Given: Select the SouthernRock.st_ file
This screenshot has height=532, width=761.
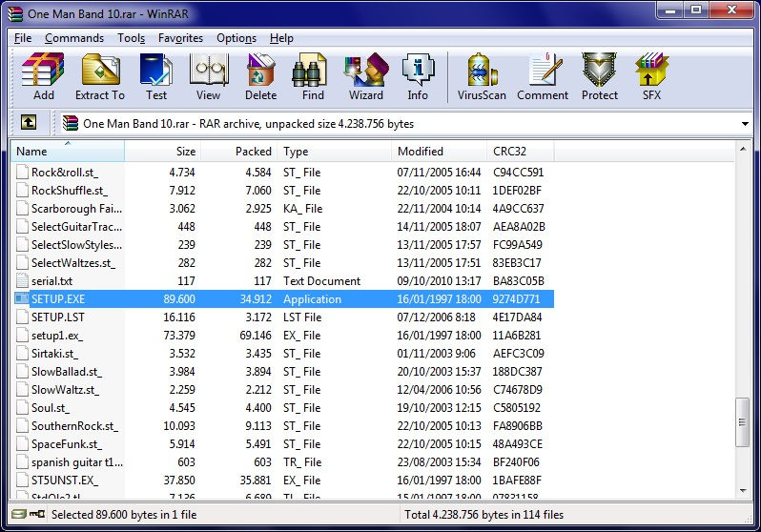Looking at the screenshot, I should pos(74,426).
